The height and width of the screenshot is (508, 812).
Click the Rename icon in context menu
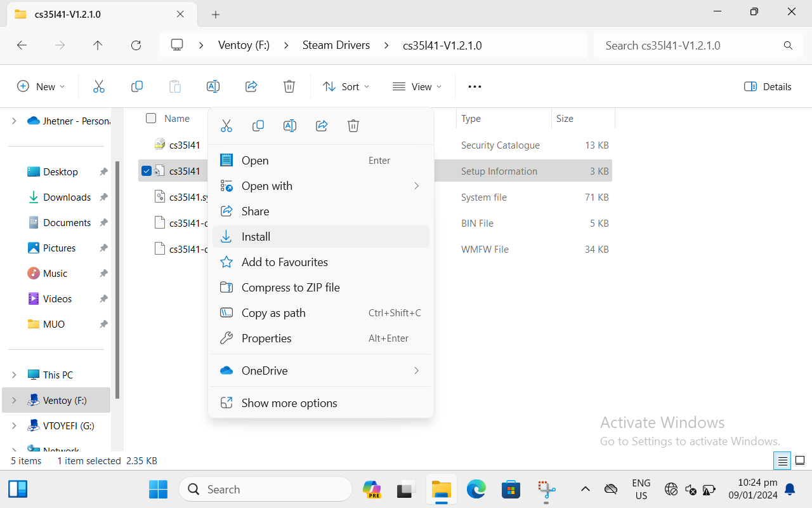(x=290, y=126)
